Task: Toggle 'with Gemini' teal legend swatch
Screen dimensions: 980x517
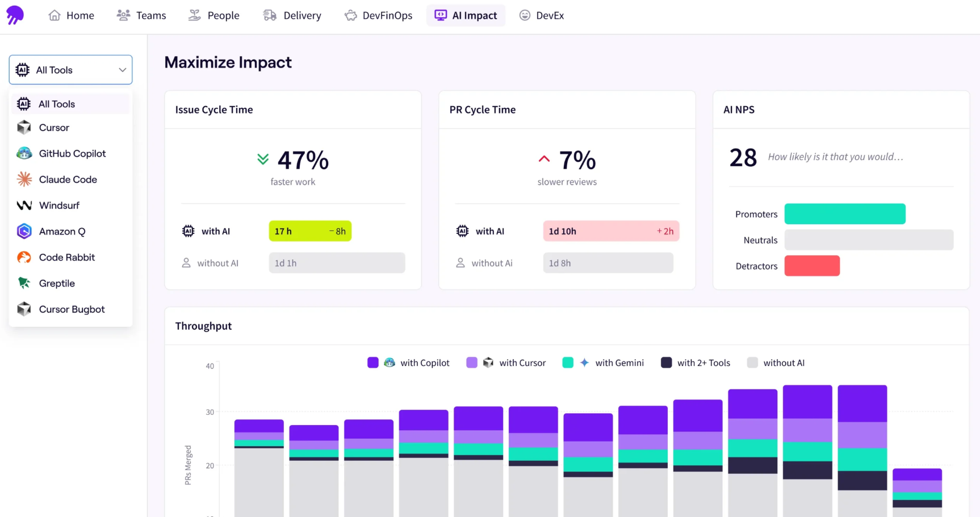Action: (568, 363)
